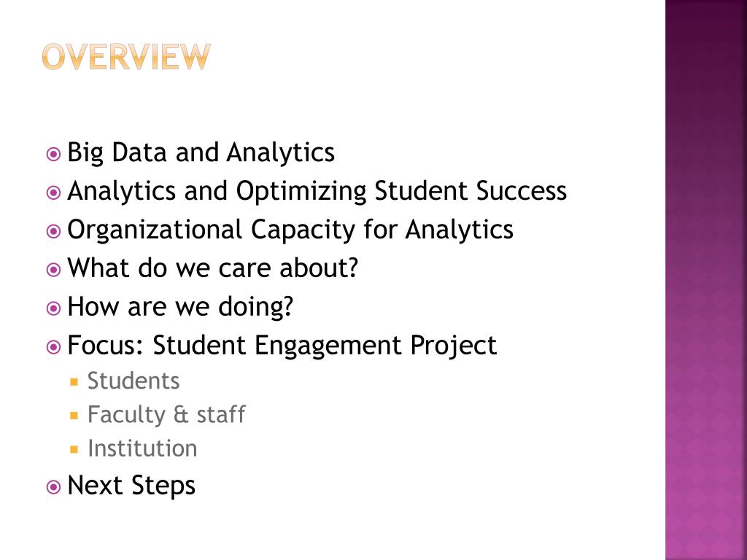
Task: Click bullet icon beside "Big Data and Analytics"
Action: (53, 155)
